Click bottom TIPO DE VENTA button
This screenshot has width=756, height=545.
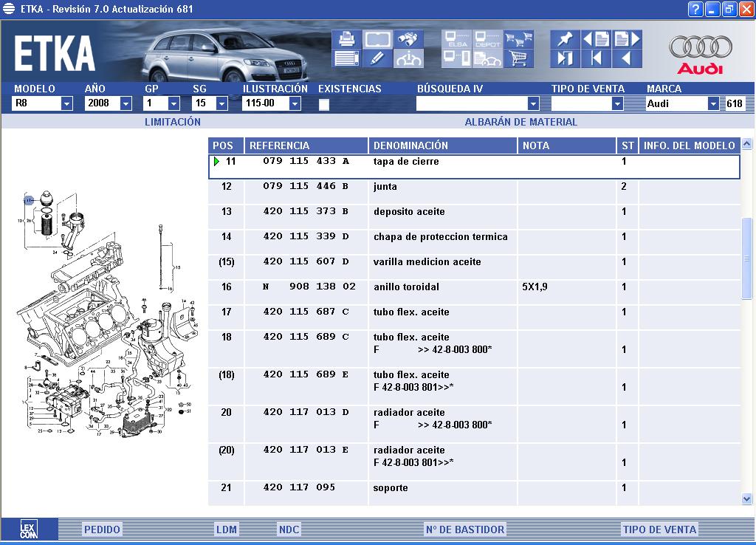click(659, 529)
